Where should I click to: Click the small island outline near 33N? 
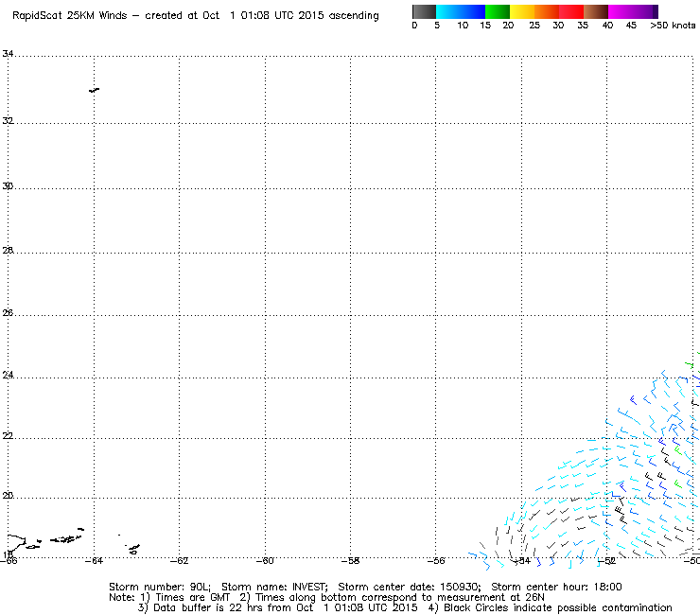tap(94, 90)
